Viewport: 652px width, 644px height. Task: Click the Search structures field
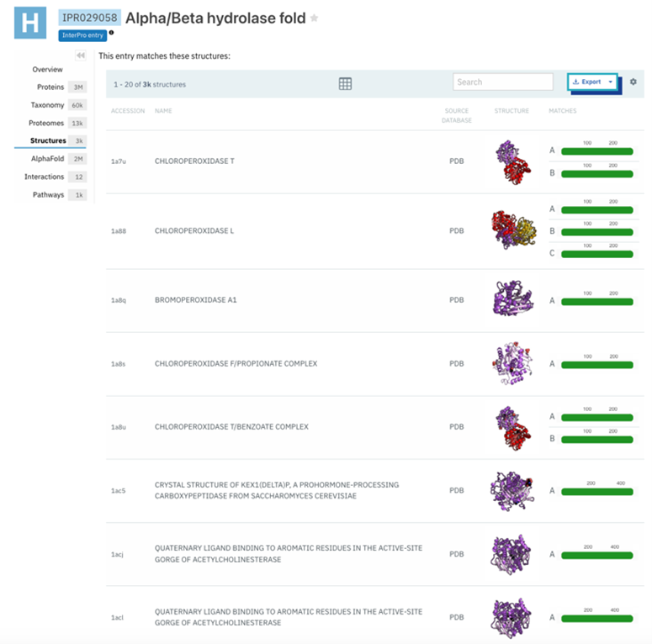tap(502, 82)
